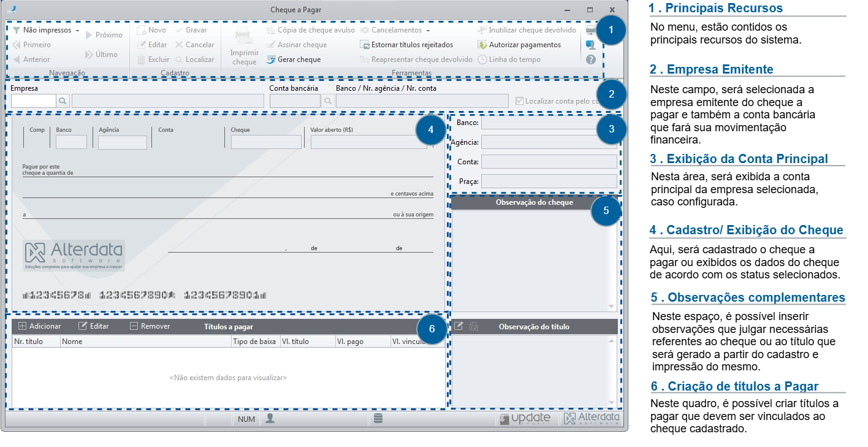Click scroll down arrow in Observação do cheque

(x=611, y=307)
